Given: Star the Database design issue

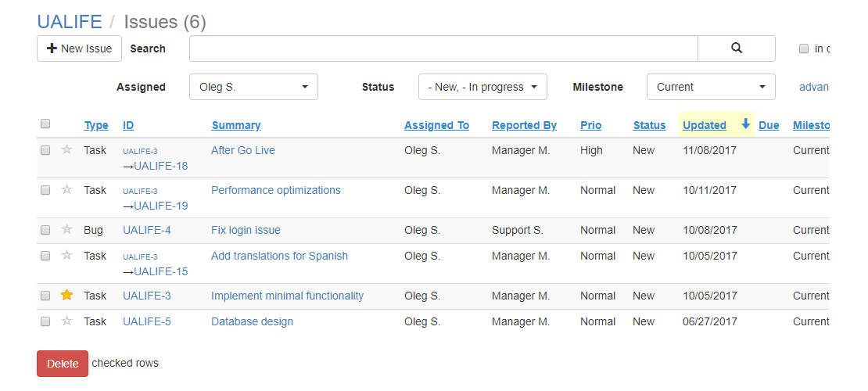Looking at the screenshot, I should pos(66,321).
